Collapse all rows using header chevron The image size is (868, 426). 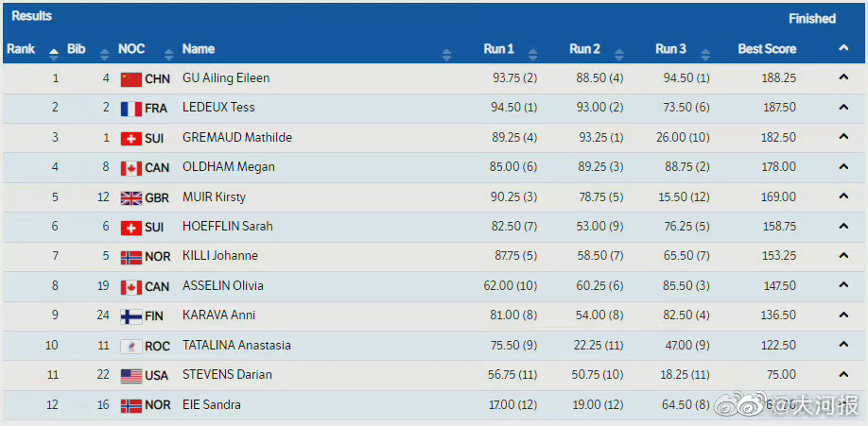pyautogui.click(x=842, y=48)
